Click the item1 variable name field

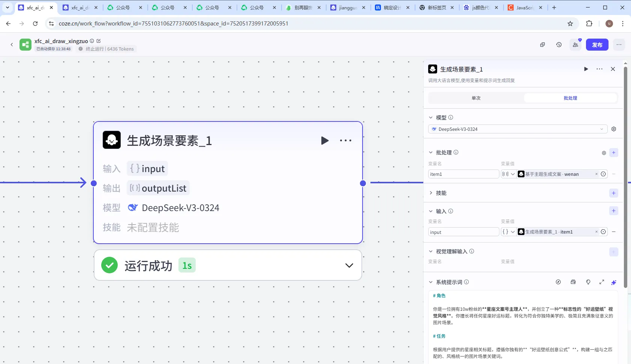463,174
